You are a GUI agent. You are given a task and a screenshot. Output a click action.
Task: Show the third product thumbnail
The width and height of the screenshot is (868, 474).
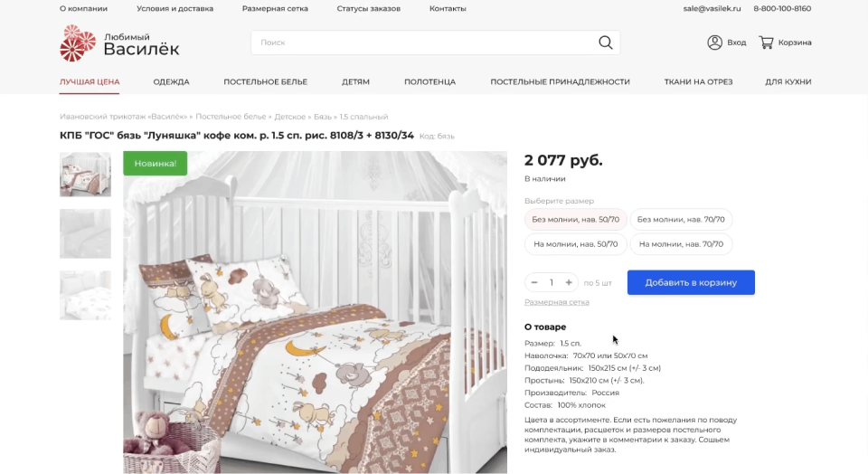tap(85, 295)
